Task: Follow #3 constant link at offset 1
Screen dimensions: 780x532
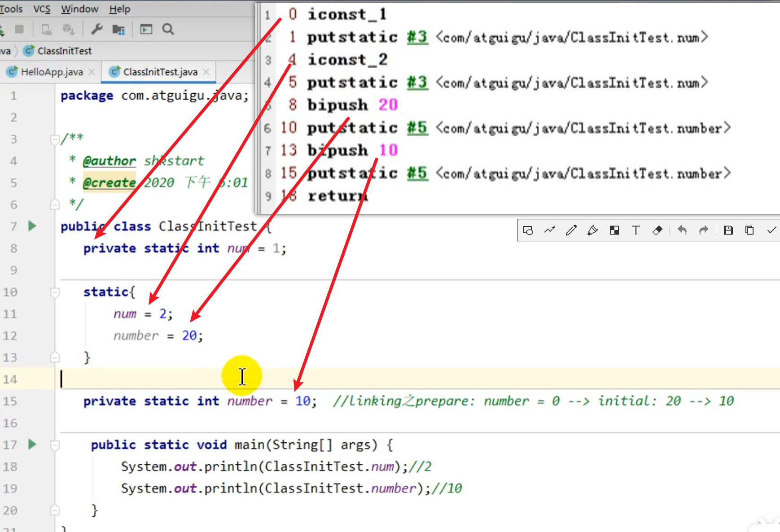Action: 417,37
